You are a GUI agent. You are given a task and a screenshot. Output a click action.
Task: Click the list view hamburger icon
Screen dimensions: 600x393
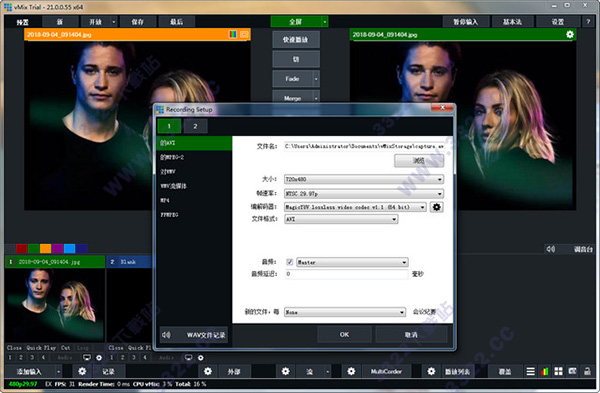coord(530,371)
